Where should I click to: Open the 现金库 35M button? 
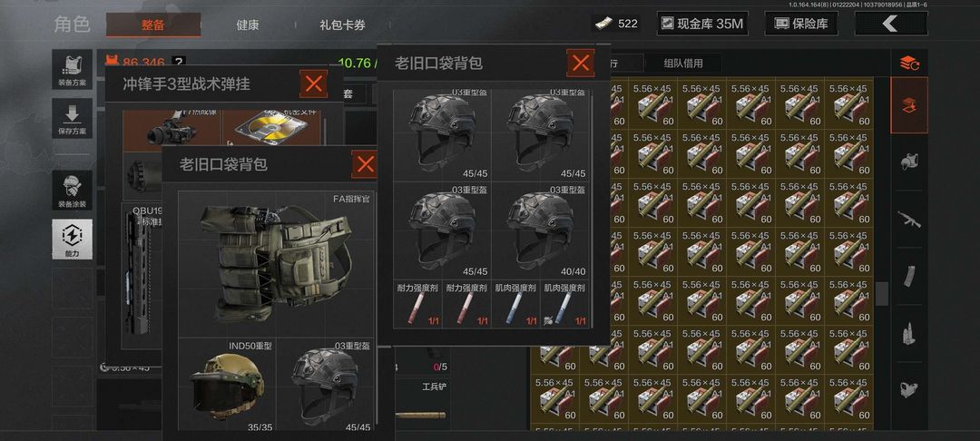point(702,24)
